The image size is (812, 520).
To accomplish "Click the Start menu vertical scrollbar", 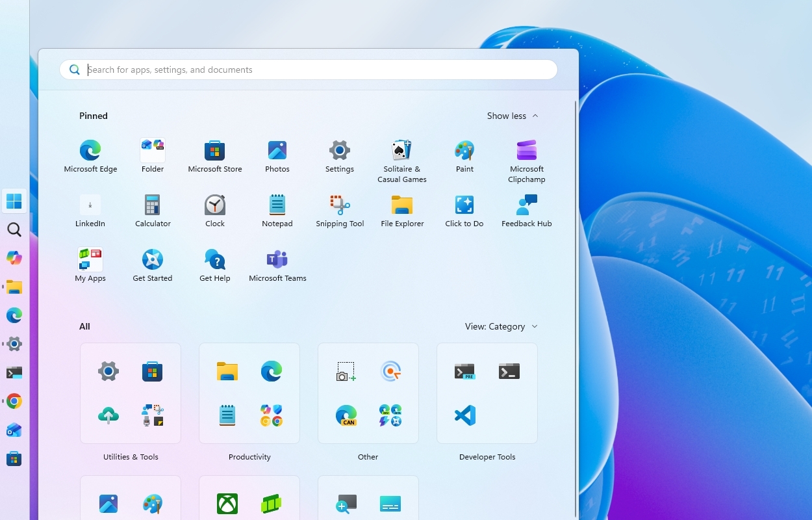I will point(575,309).
